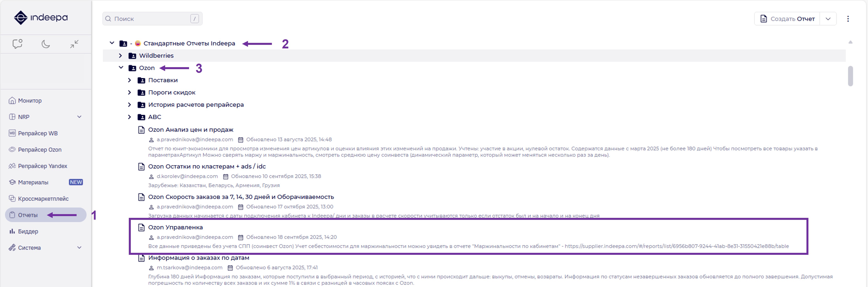The image size is (868, 287).
Task: Expand the Wildberries folder
Action: coord(120,56)
